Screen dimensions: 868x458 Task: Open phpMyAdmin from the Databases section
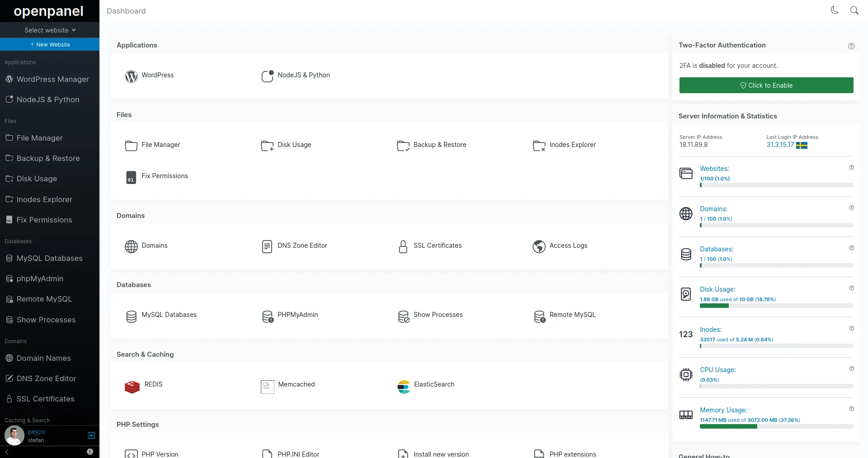coord(267,316)
